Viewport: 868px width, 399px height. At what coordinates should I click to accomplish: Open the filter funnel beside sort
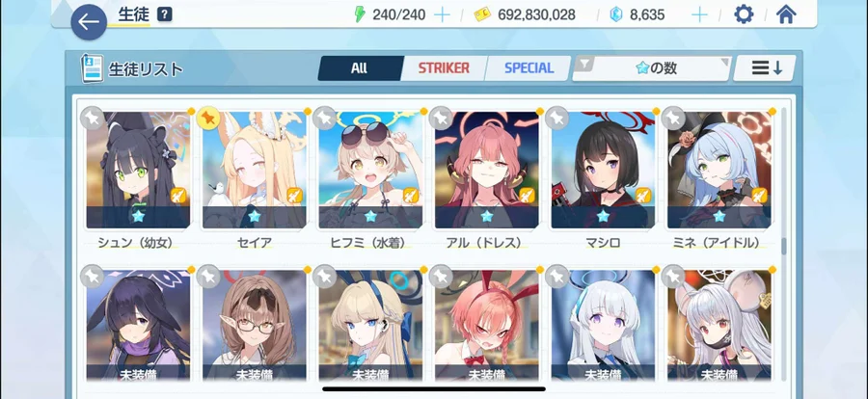point(584,65)
